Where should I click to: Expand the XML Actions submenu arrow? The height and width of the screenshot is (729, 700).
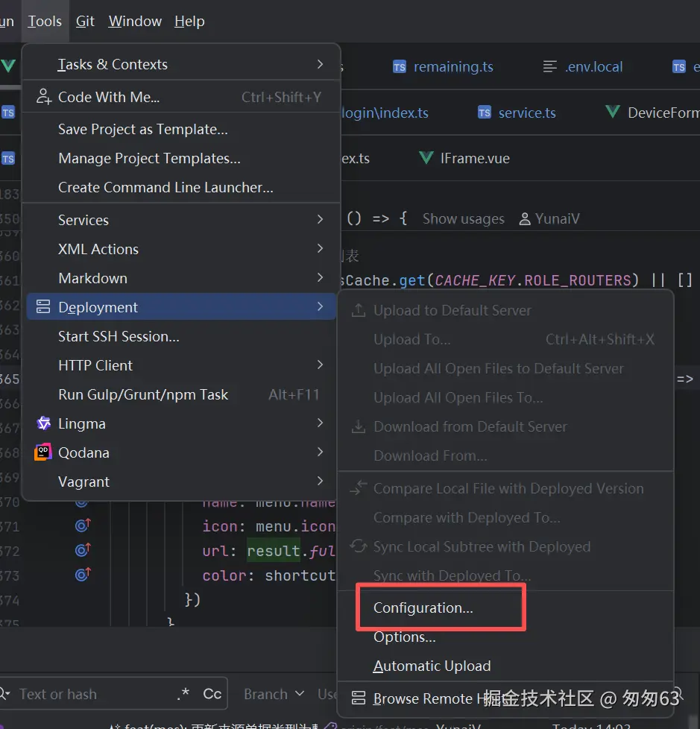[x=320, y=249]
